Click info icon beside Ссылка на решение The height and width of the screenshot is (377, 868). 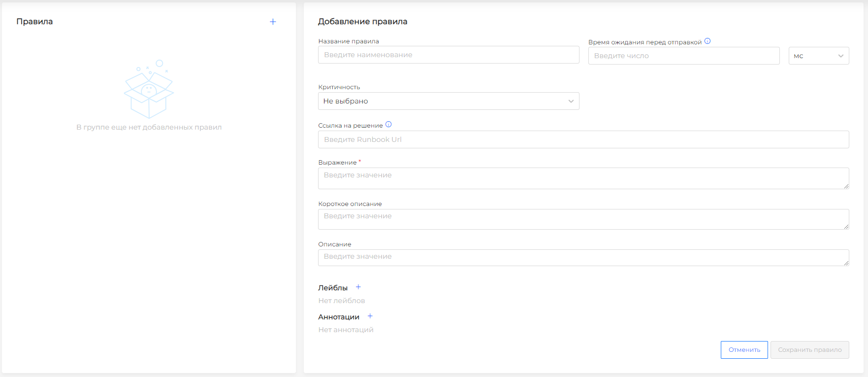(388, 125)
